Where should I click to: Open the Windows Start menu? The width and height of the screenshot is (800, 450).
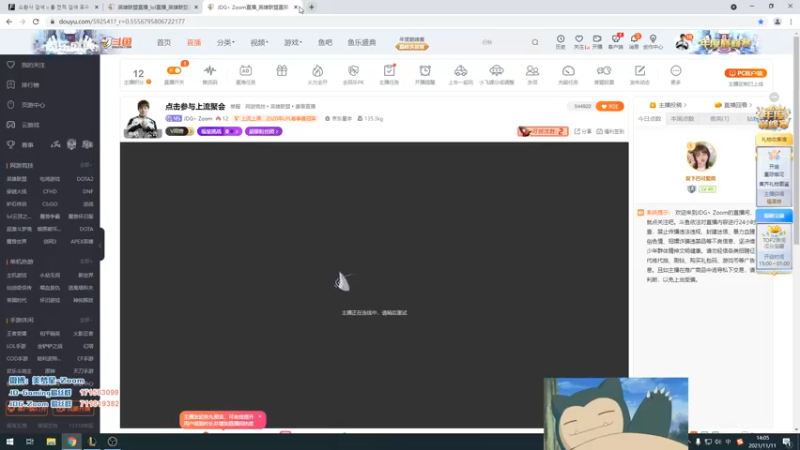pos(10,441)
